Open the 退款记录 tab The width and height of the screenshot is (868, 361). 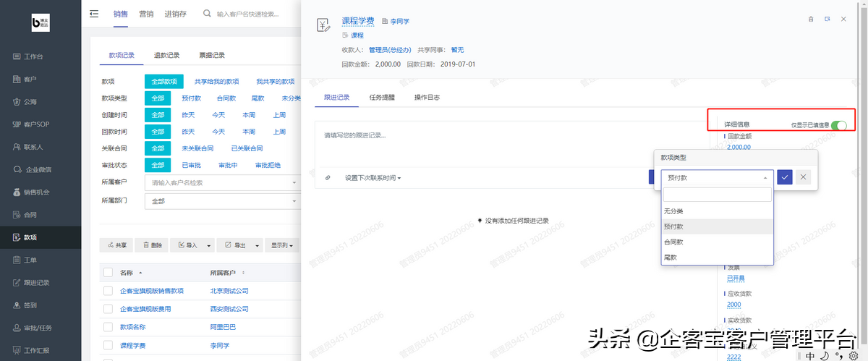(166, 55)
